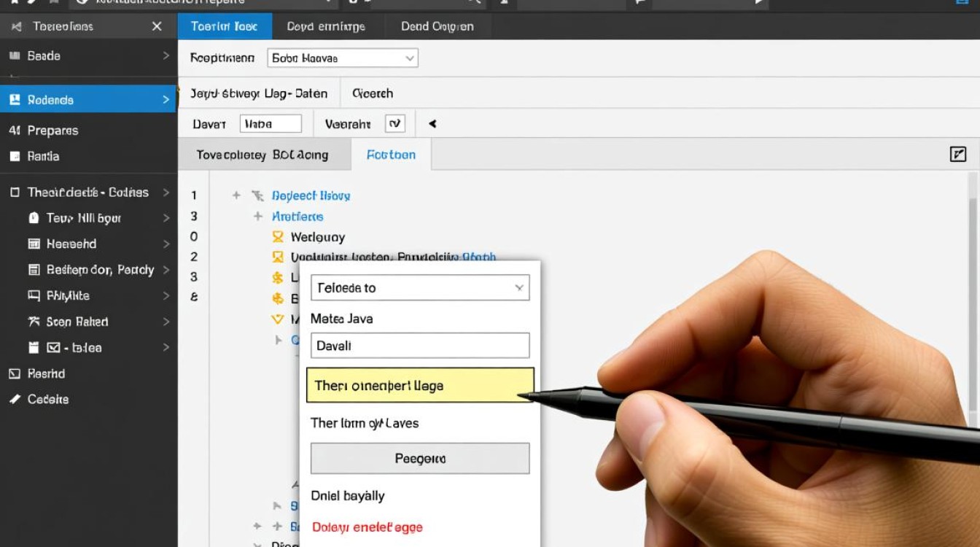Open the Bobn Haavas dropdown
The height and width of the screenshot is (547, 980).
tap(343, 58)
